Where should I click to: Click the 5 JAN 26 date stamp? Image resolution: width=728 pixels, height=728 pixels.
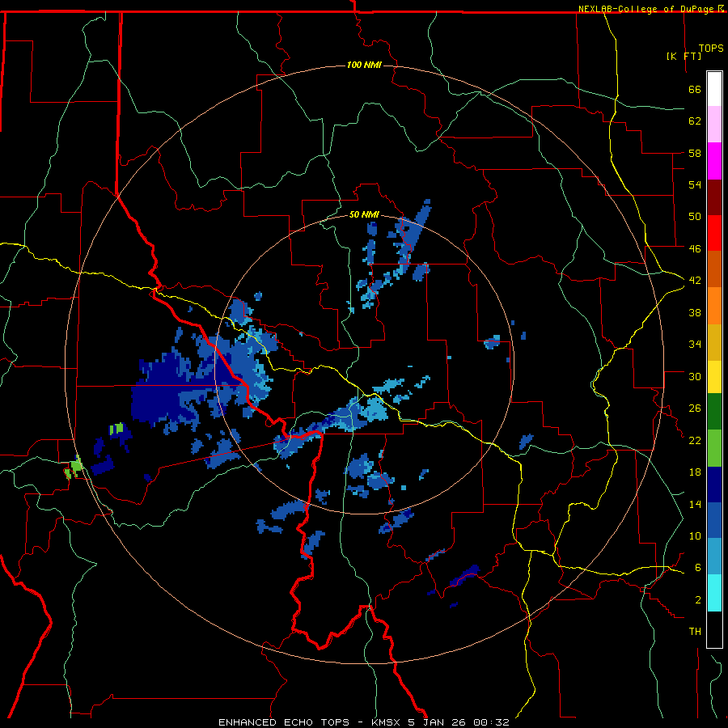point(438,722)
